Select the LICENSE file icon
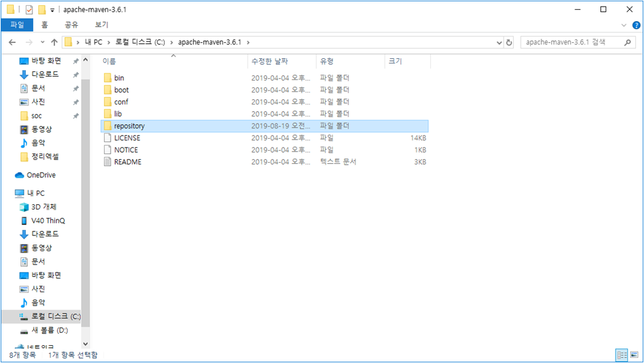 click(x=108, y=138)
